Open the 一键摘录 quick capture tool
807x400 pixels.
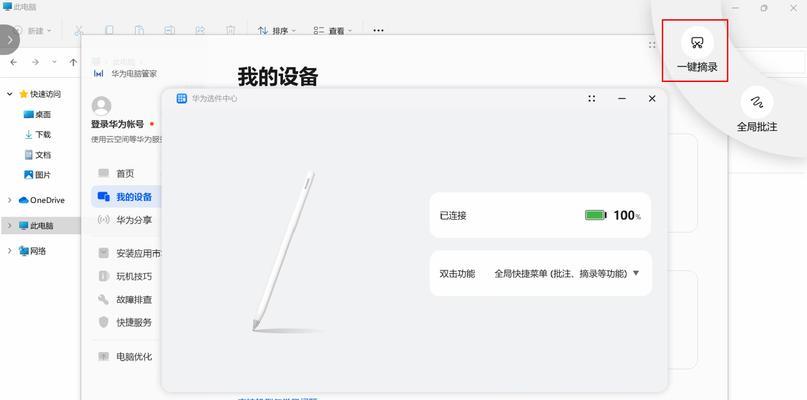coord(697,50)
